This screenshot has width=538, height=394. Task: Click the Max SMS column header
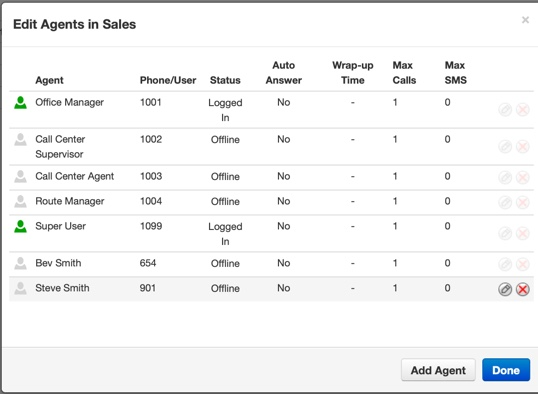tap(456, 73)
